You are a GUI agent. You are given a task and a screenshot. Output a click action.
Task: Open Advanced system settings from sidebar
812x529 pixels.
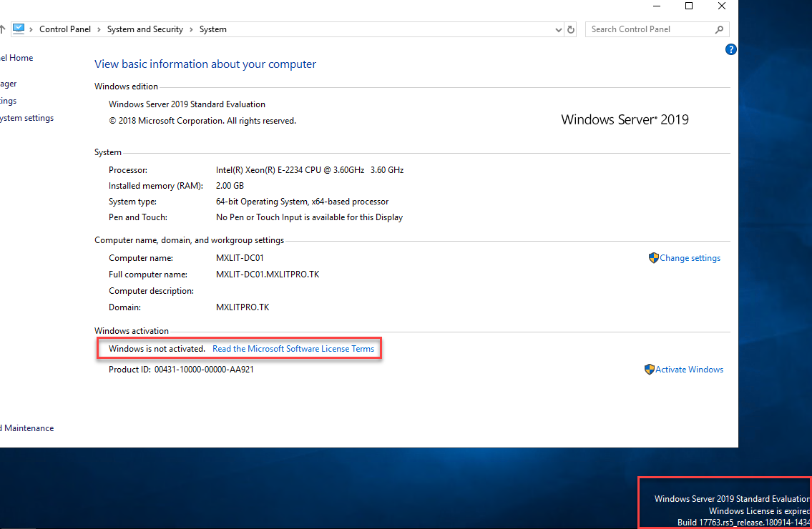pos(26,118)
